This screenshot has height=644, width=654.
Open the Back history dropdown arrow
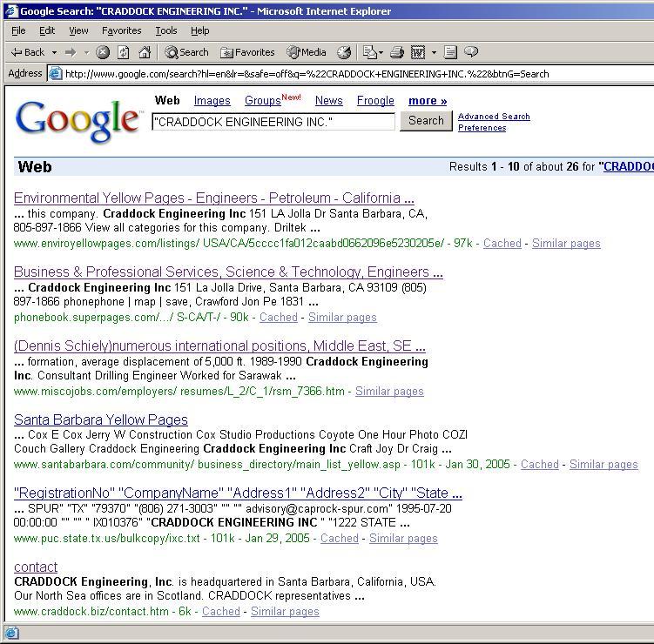click(x=54, y=52)
